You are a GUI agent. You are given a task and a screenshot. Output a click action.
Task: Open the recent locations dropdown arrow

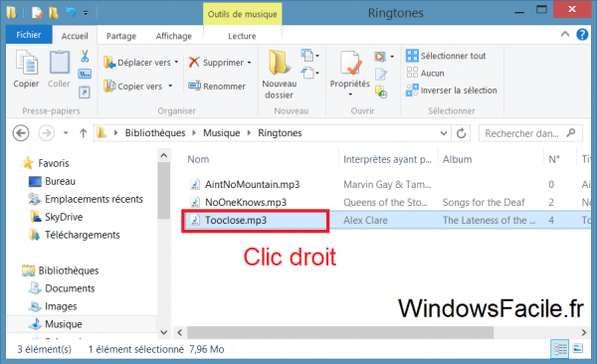click(x=66, y=133)
